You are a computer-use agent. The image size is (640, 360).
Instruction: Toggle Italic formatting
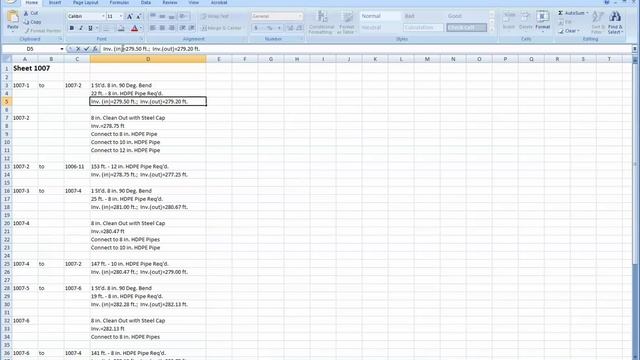[x=81, y=28]
